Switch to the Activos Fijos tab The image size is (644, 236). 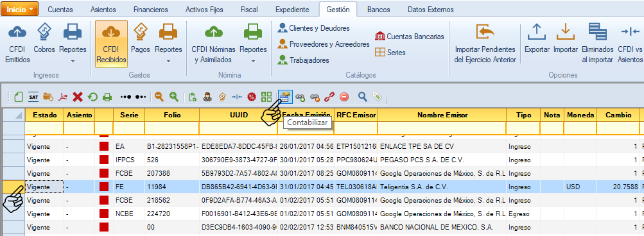click(x=204, y=10)
